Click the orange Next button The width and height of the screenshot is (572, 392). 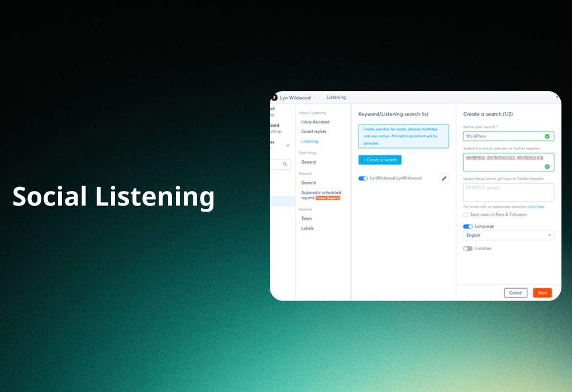(x=542, y=293)
